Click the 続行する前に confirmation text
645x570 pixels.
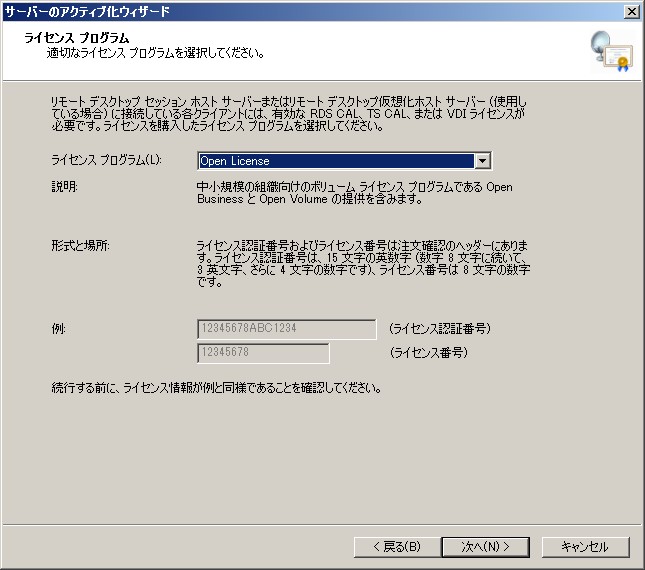(215, 387)
